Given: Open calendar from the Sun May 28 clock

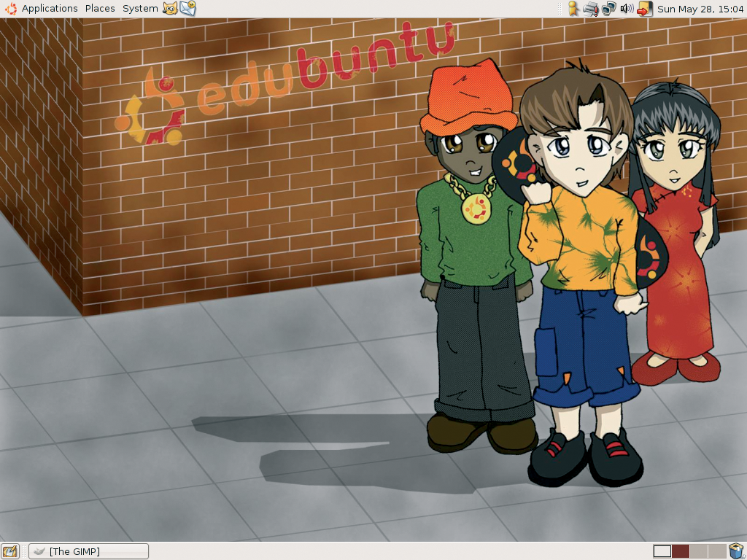Looking at the screenshot, I should [700, 9].
